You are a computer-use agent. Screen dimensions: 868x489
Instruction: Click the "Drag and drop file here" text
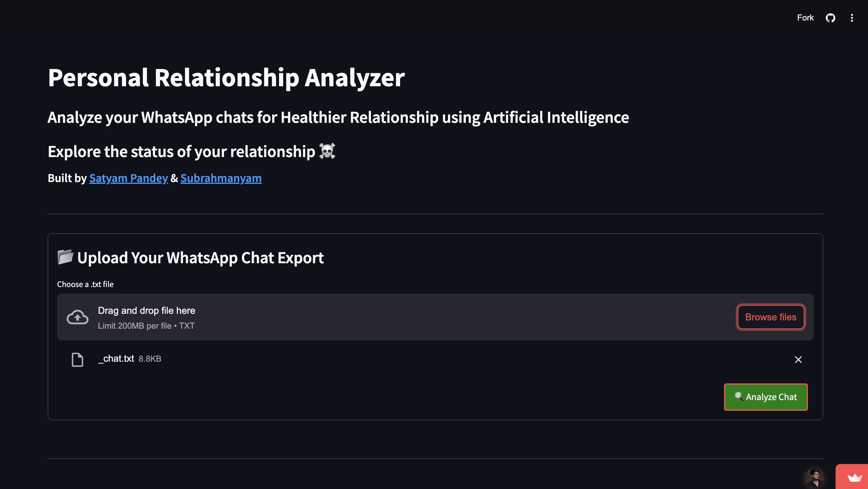click(x=147, y=311)
